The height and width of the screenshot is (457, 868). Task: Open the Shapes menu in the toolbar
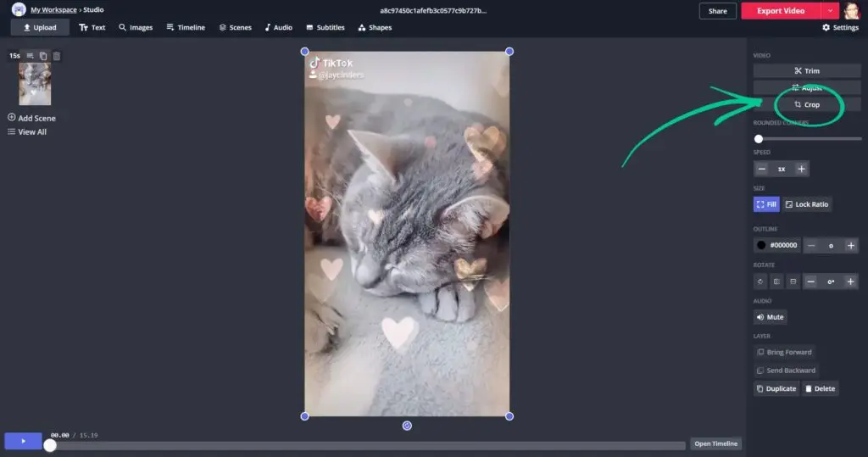[x=375, y=27]
